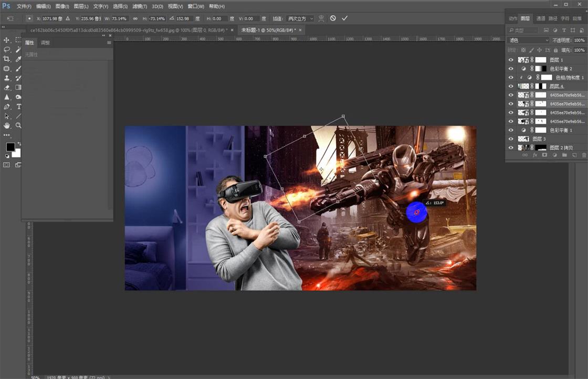Image resolution: width=588 pixels, height=379 pixels.
Task: Select the Crop tool
Action: tap(7, 59)
